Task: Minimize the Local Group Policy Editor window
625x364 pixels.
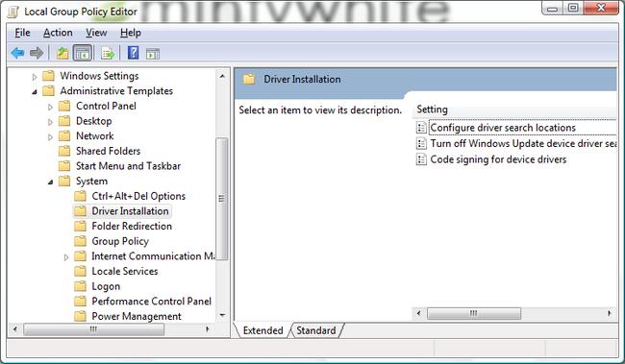Action: point(553,9)
